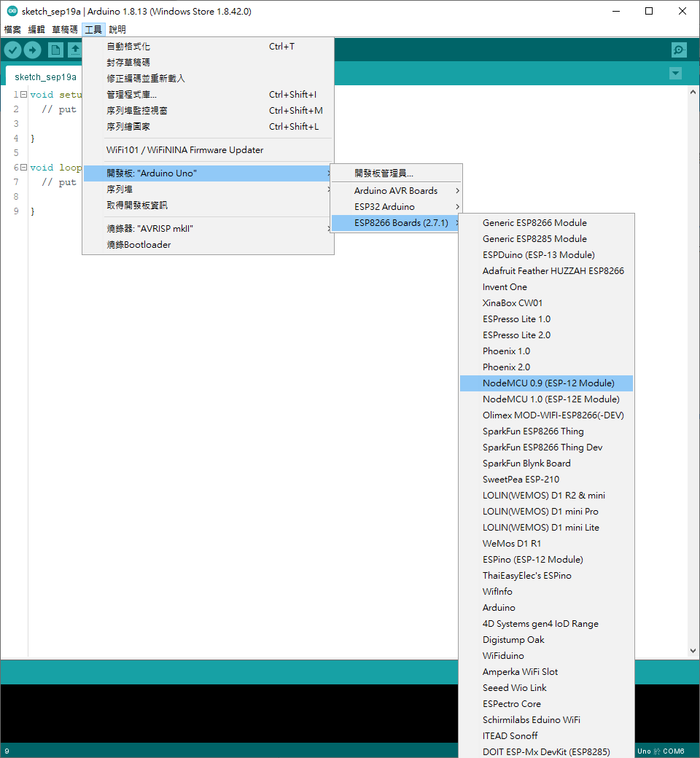Viewport: 700px width, 758px height.
Task: Select LOLIN(WEMOS) D1 R2 & mini board
Action: (x=546, y=496)
